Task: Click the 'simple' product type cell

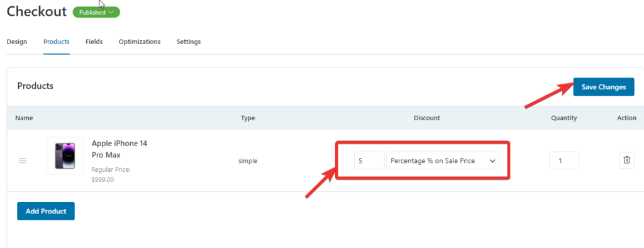Action: coord(248,161)
